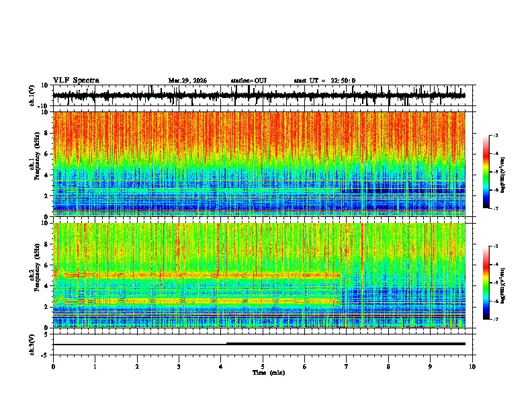
Task: Click the 2.5 kHz emission band in ch.2 spectrogram
Action: point(197,301)
